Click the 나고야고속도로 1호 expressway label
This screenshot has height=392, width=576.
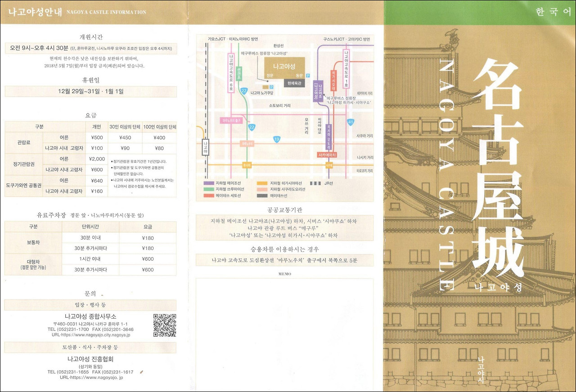point(346,69)
